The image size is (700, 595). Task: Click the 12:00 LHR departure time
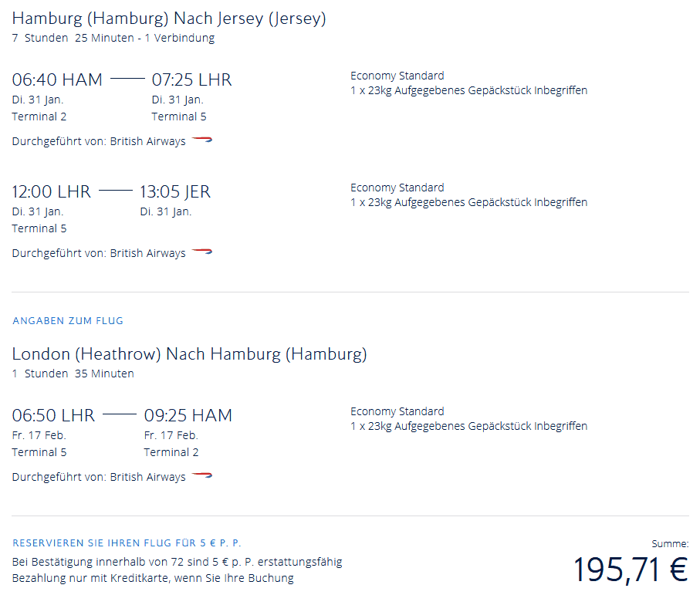[x=51, y=191]
